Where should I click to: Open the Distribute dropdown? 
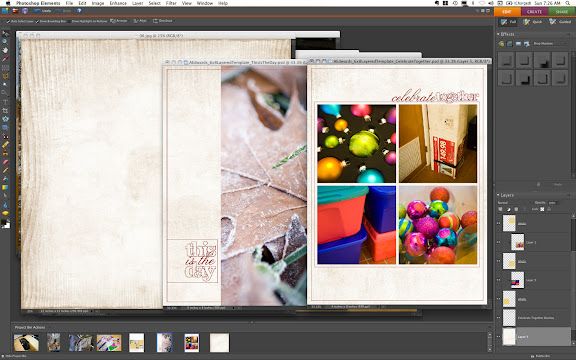(163, 21)
